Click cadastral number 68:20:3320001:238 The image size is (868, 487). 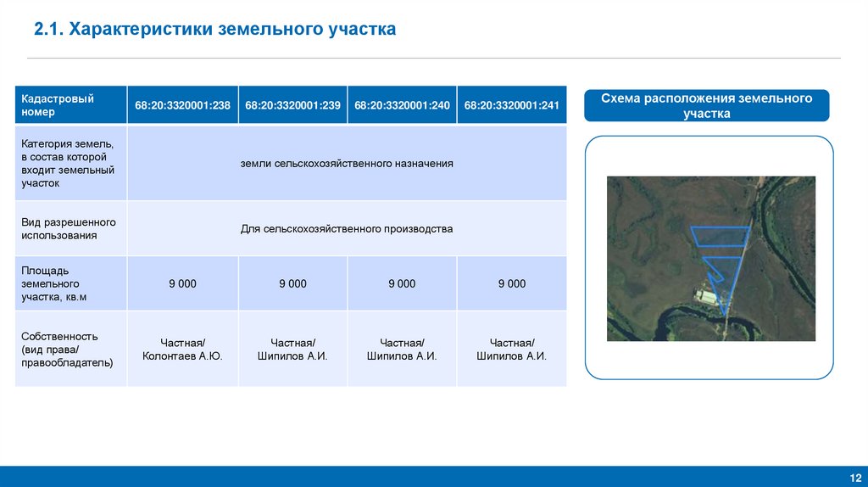click(x=183, y=104)
